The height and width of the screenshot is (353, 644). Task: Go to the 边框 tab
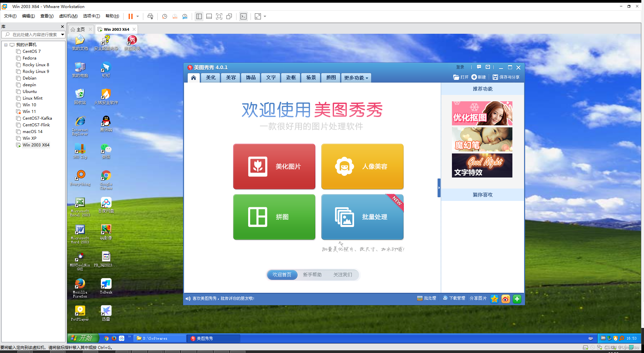click(291, 78)
